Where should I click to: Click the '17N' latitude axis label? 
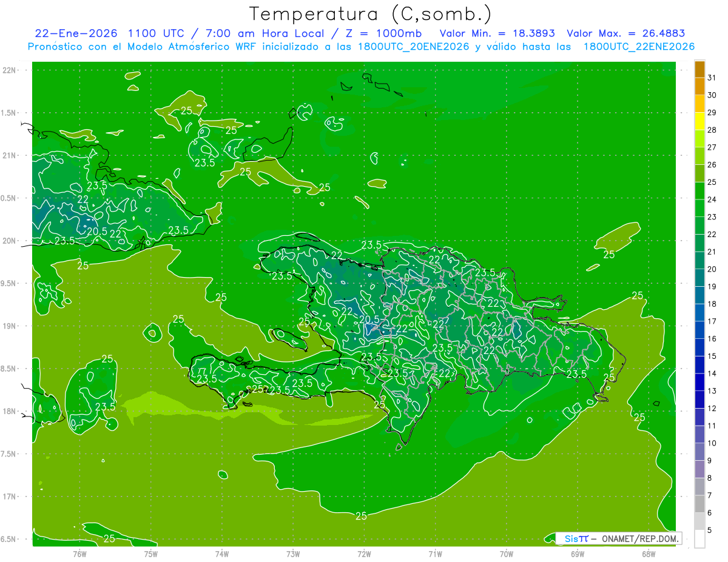coord(10,497)
